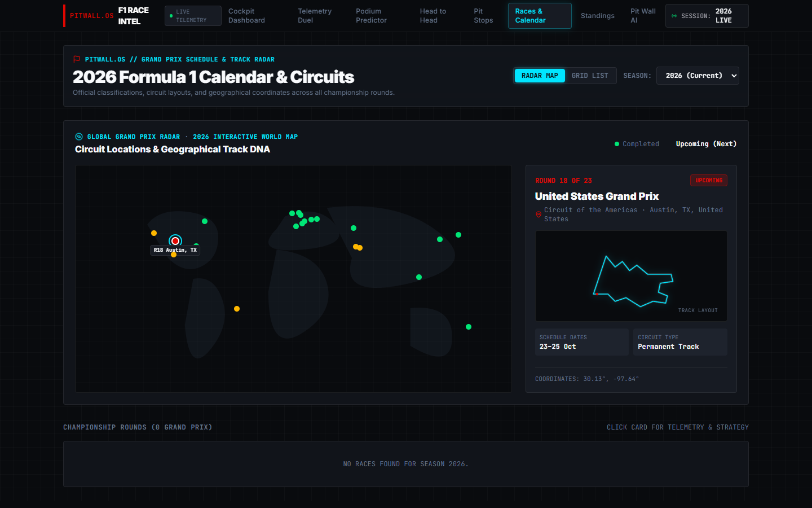
Task: Open the Season dropdown
Action: pos(698,76)
